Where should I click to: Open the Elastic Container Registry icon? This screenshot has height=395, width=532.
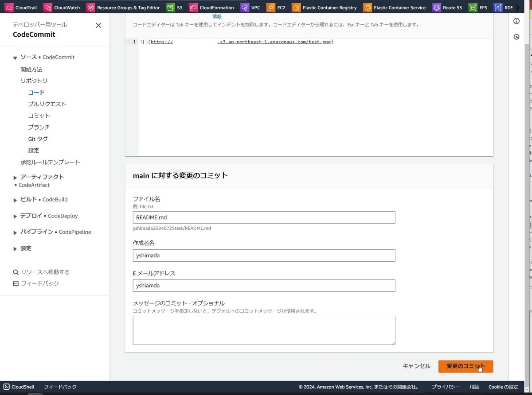[296, 8]
